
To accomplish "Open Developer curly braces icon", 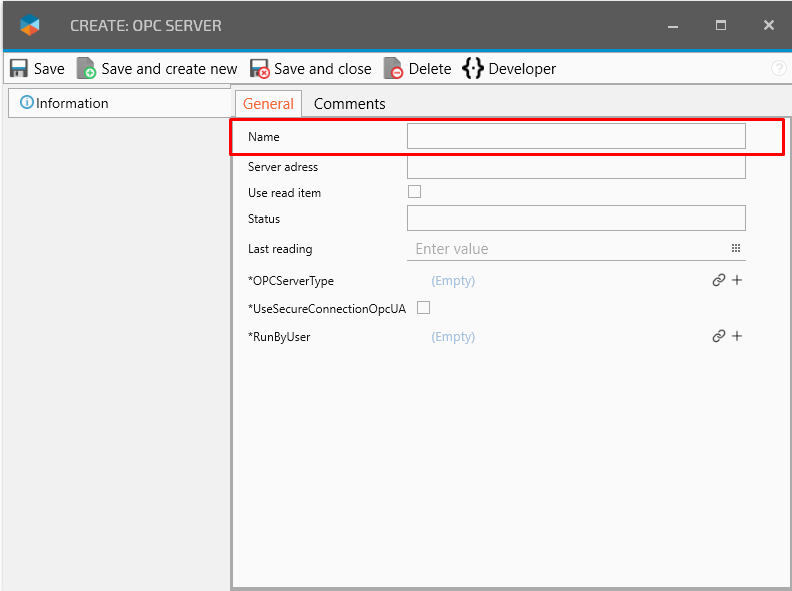I will point(473,69).
